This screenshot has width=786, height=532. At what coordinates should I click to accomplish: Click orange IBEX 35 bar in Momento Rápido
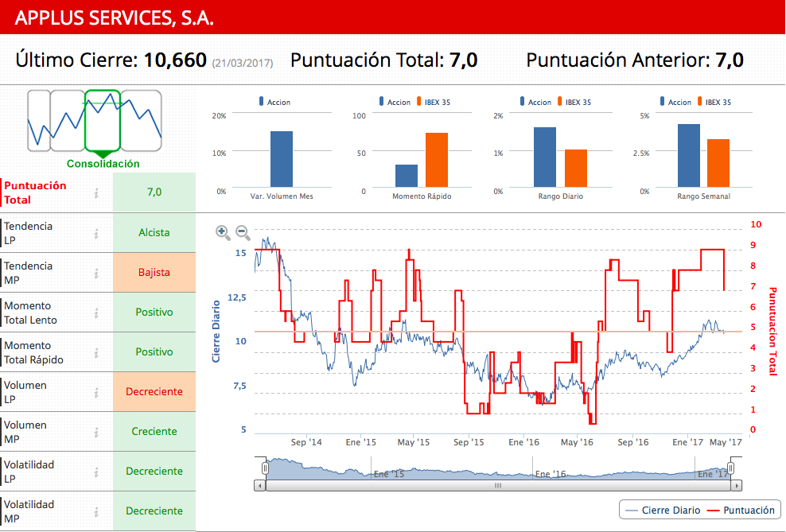(x=437, y=161)
